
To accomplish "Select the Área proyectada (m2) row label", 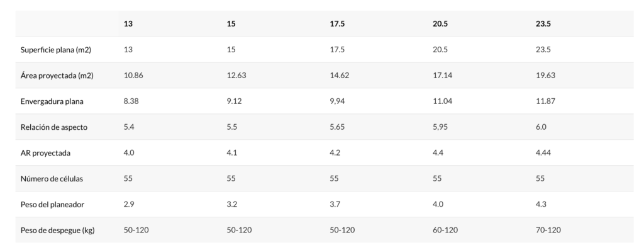I will pyautogui.click(x=57, y=76).
